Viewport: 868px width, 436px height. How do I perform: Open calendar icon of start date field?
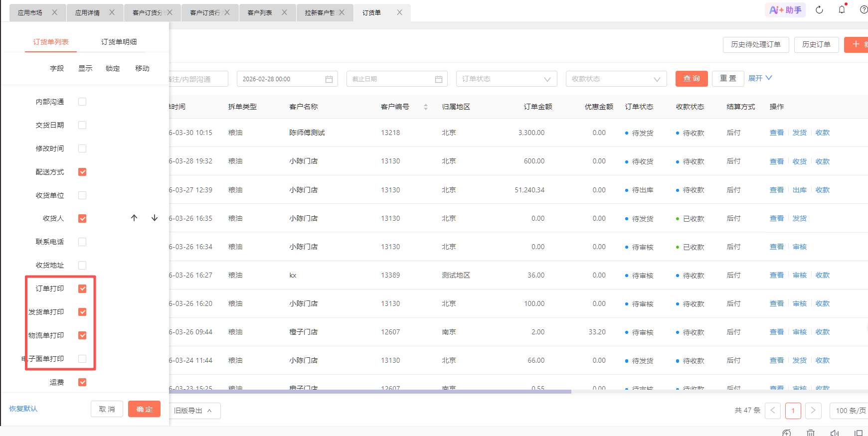point(329,79)
